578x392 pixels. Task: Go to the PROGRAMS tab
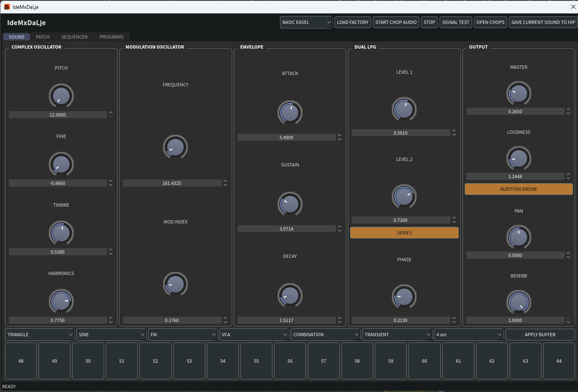112,37
